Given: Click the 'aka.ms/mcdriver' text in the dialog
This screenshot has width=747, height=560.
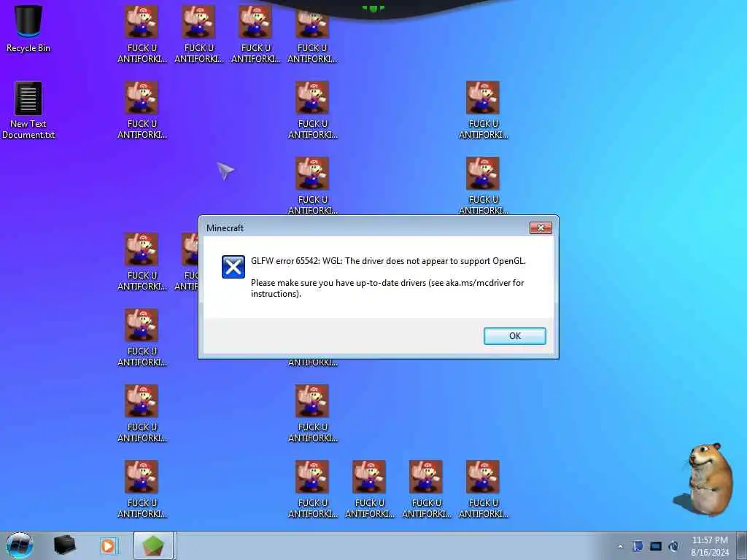Looking at the screenshot, I should pyautogui.click(x=479, y=283).
